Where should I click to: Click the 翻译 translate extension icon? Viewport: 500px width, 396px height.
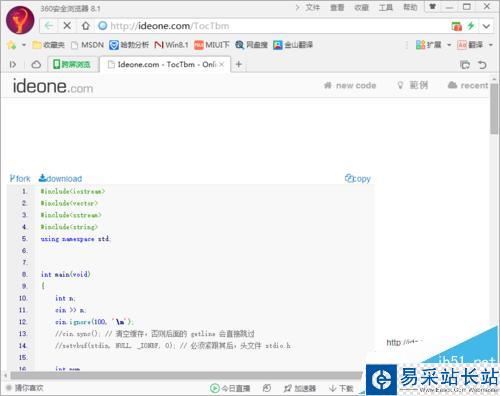click(x=470, y=45)
